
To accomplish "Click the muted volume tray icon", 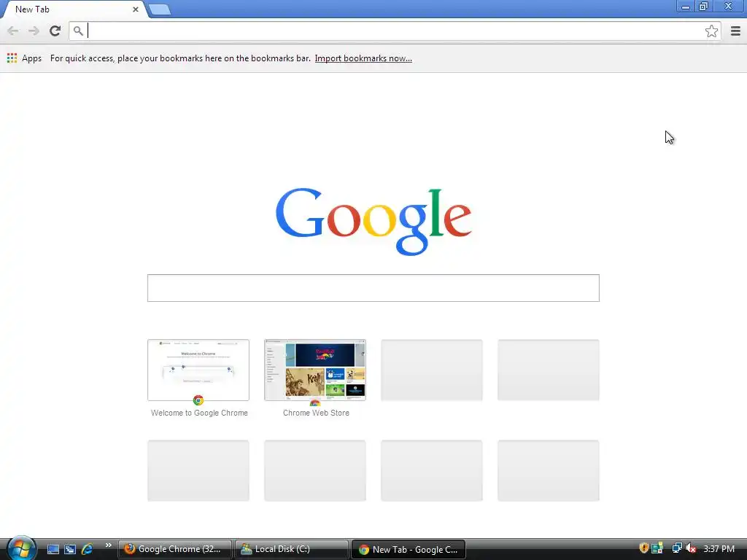I will [691, 548].
